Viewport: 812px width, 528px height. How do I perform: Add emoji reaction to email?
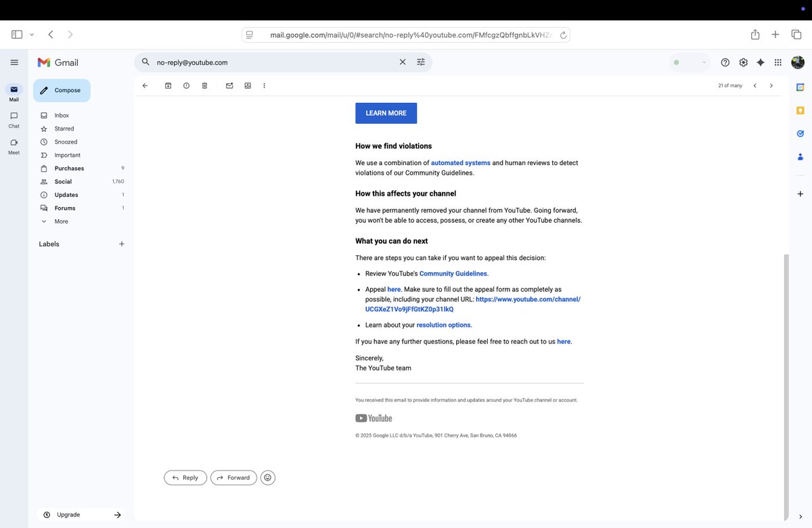pyautogui.click(x=268, y=478)
